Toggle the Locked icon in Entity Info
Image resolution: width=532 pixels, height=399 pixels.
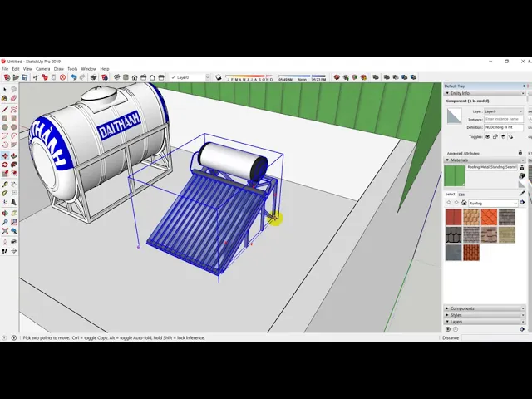coord(496,136)
